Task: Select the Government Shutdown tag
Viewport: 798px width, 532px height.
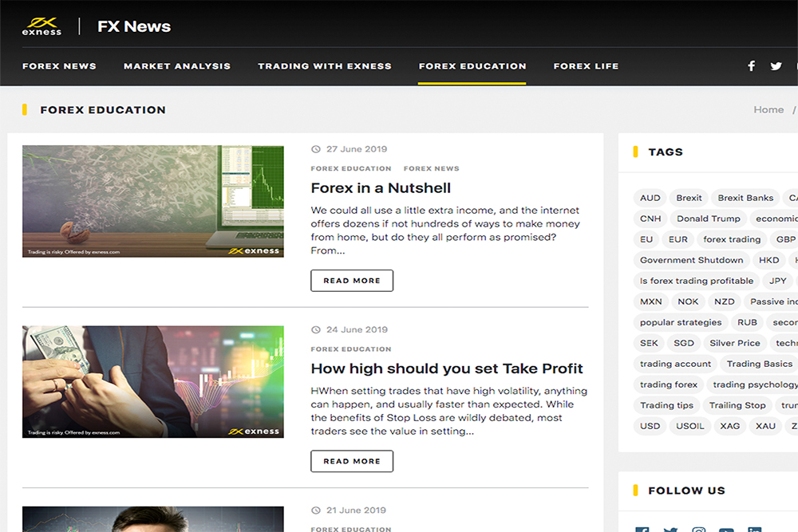Action: click(x=691, y=260)
